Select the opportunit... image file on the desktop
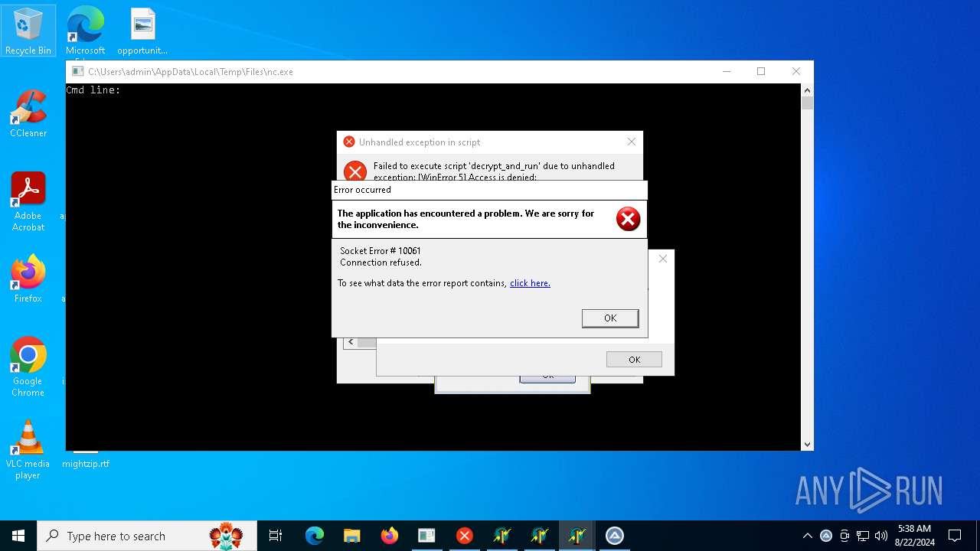The height and width of the screenshot is (551, 980). click(x=142, y=31)
